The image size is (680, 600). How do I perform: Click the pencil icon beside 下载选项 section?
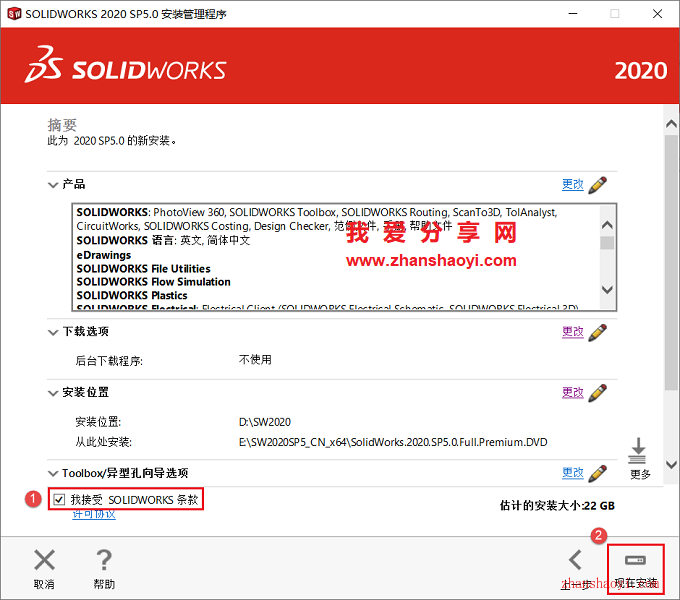[x=598, y=333]
